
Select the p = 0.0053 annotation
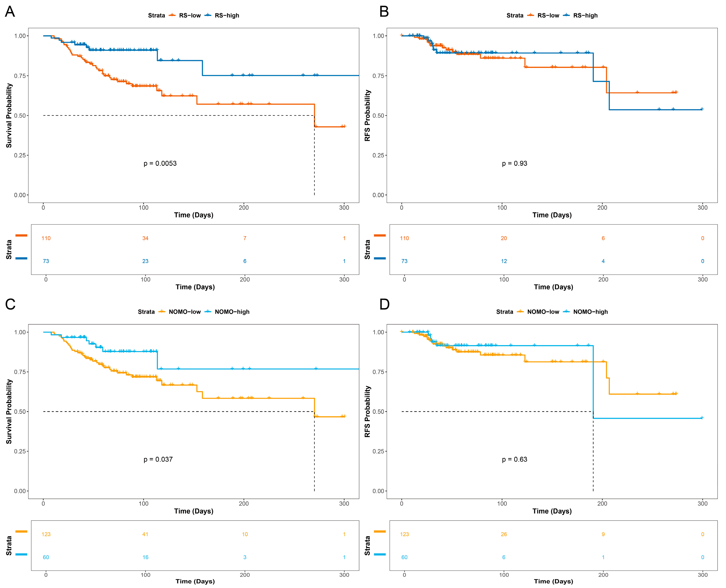tap(160, 164)
